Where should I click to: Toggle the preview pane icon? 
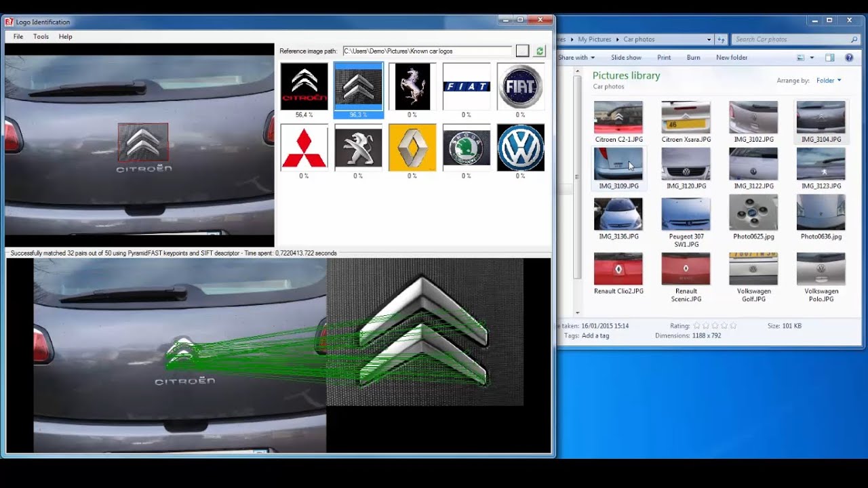pos(829,58)
